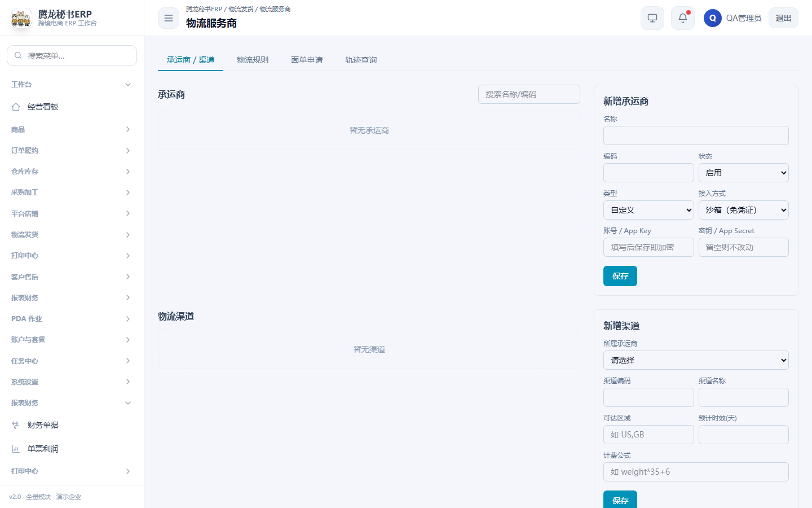Click the 暂无承运商 empty placeholder text

tap(369, 130)
